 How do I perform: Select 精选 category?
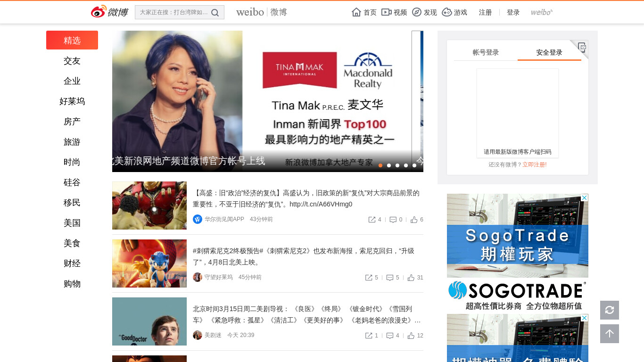72,40
